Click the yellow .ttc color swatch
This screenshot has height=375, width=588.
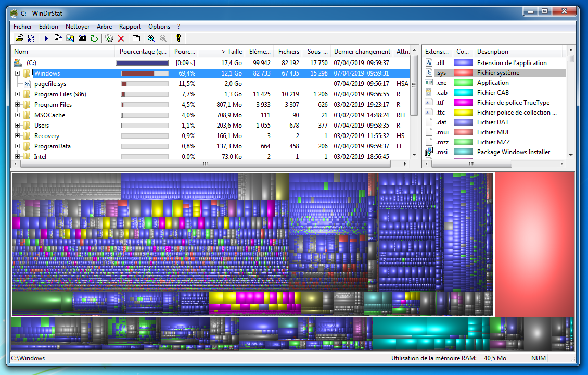click(464, 112)
